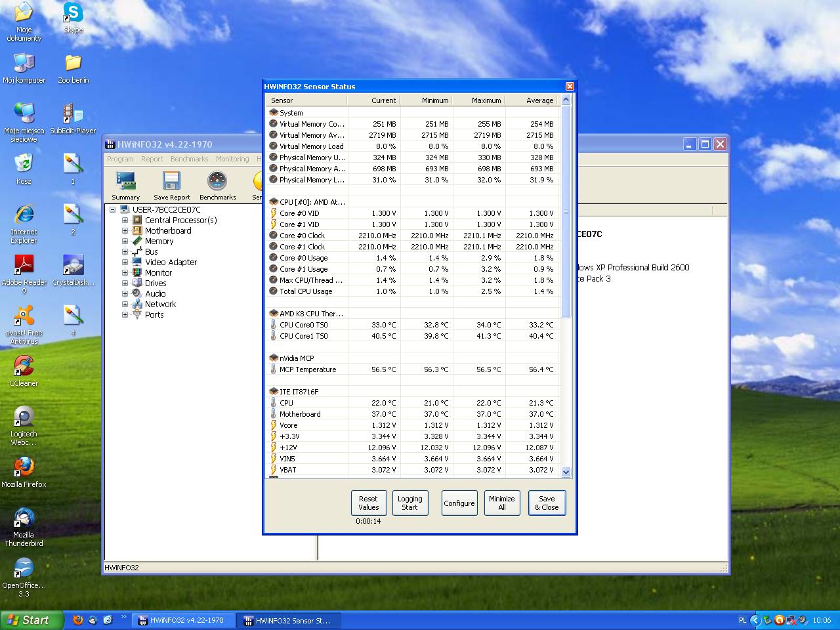The width and height of the screenshot is (840, 630).
Task: Expand the Memory tree node
Action: click(125, 241)
